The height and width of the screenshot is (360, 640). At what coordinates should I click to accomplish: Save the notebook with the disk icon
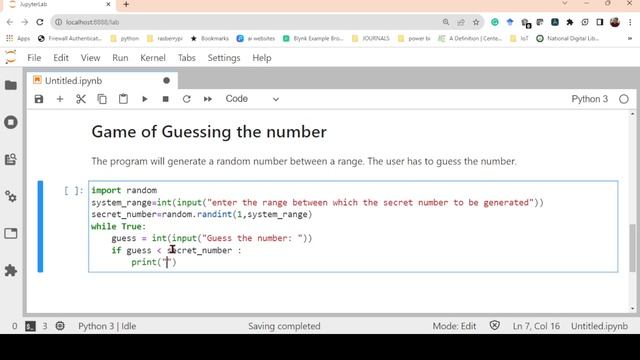pyautogui.click(x=39, y=99)
